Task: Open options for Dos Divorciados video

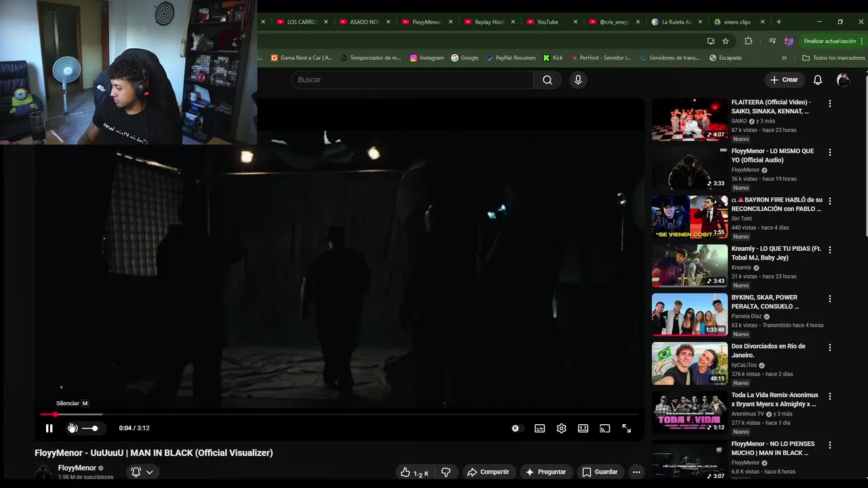Action: tap(829, 348)
